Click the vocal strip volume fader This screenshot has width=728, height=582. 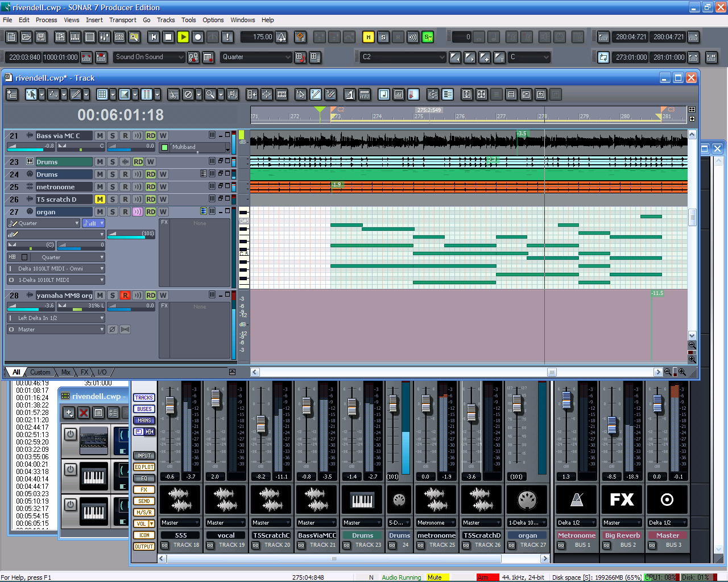point(215,399)
